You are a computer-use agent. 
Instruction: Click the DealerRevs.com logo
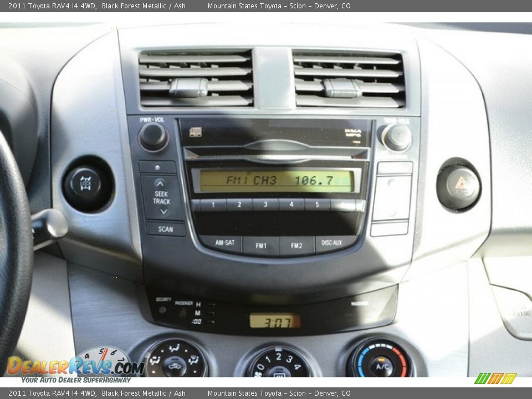pyautogui.click(x=75, y=367)
